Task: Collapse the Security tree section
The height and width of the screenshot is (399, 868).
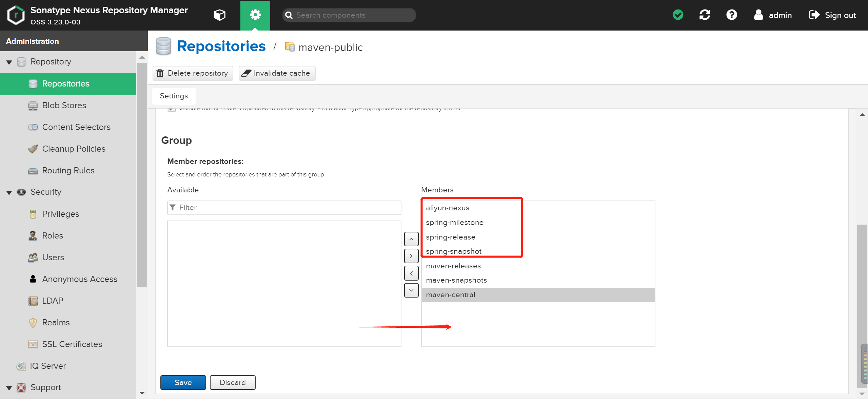Action: pos(9,192)
